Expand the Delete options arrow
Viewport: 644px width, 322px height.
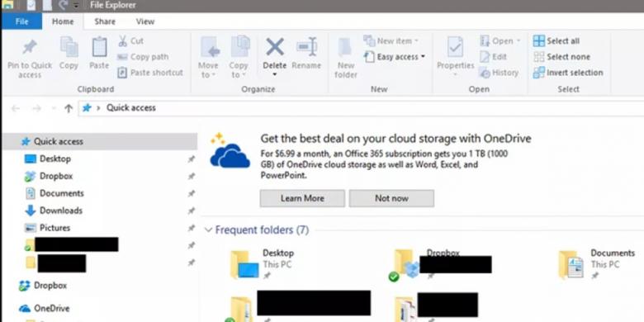(x=275, y=75)
